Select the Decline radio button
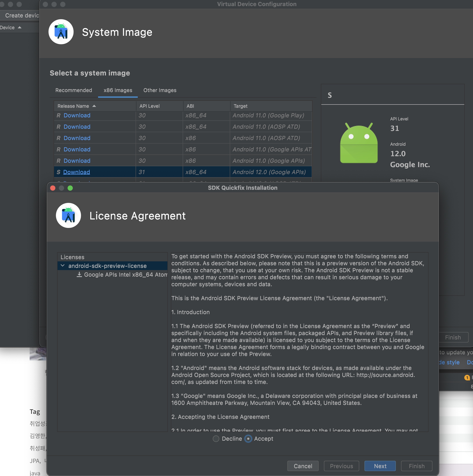 tap(216, 438)
